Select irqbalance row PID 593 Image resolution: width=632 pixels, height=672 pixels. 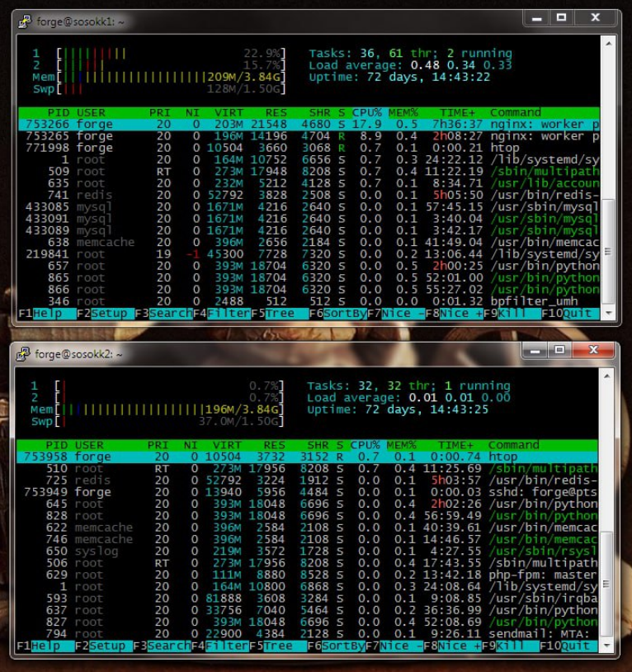(x=307, y=599)
